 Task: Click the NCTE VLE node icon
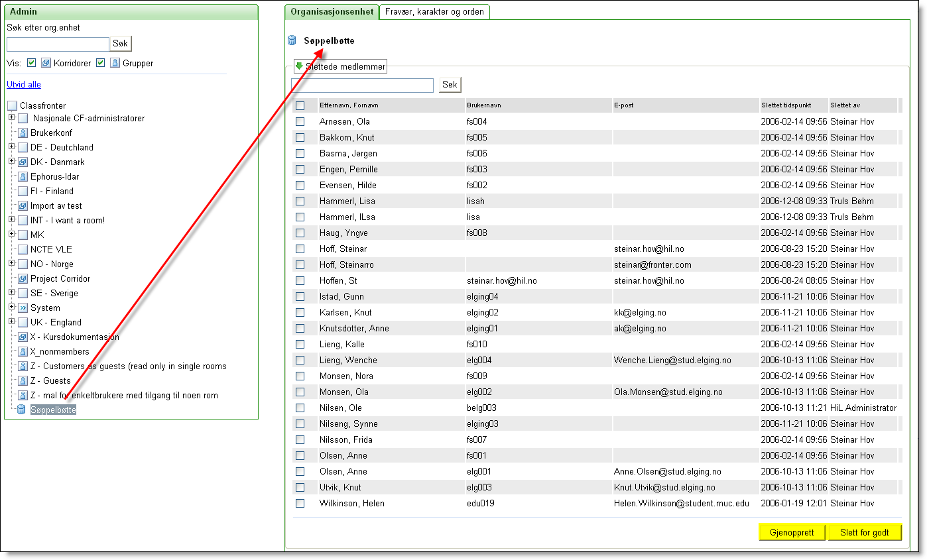[x=23, y=249]
